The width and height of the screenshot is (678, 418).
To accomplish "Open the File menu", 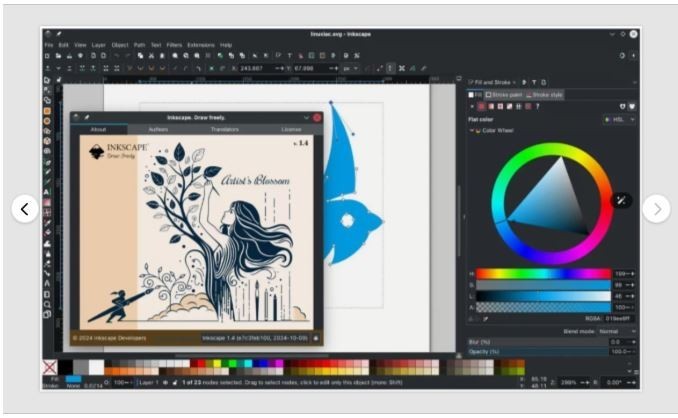I will (x=48, y=45).
